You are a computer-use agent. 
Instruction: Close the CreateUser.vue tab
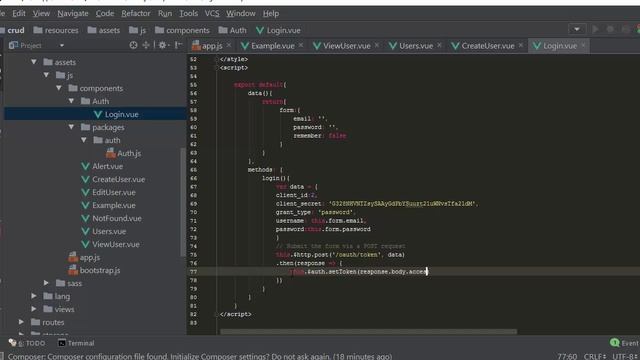521,45
